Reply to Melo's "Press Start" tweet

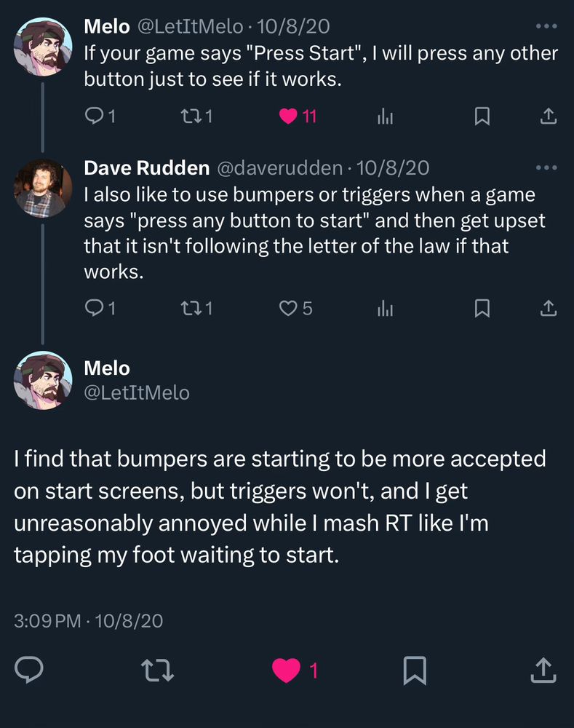pyautogui.click(x=94, y=116)
